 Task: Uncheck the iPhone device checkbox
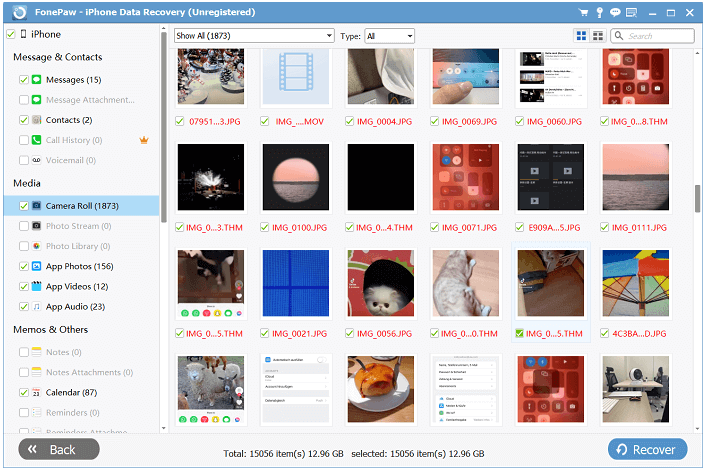point(11,34)
